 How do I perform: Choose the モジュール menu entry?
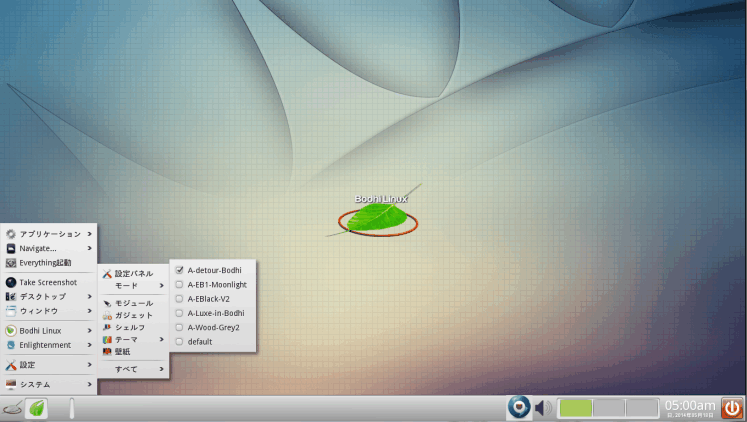133,303
